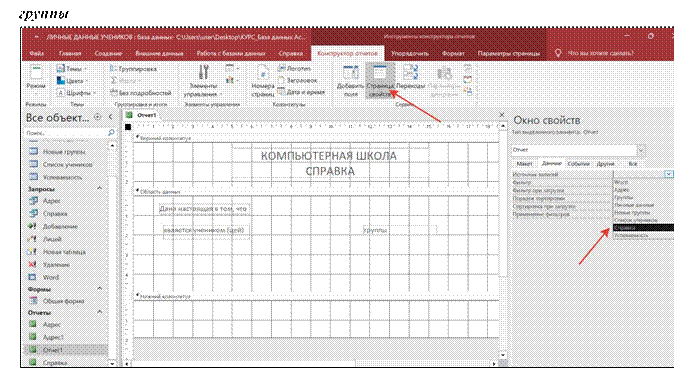674x373 pixels.
Task: Click the Дата и время icon
Action: coord(301,92)
